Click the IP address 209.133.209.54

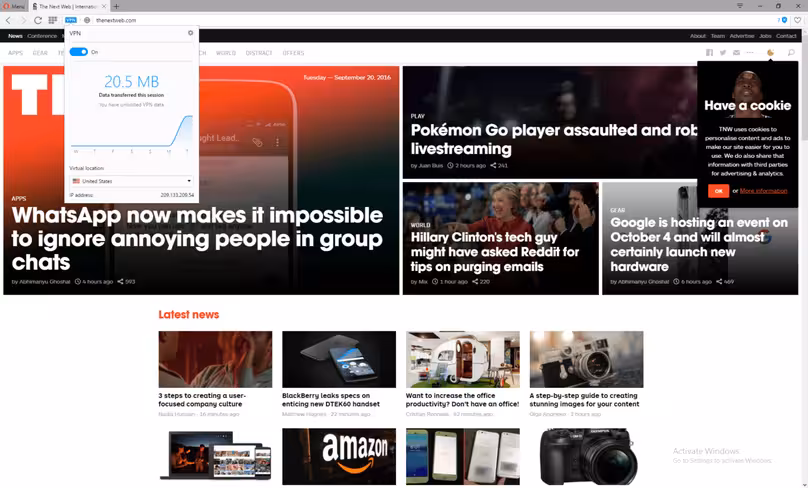[x=177, y=195]
